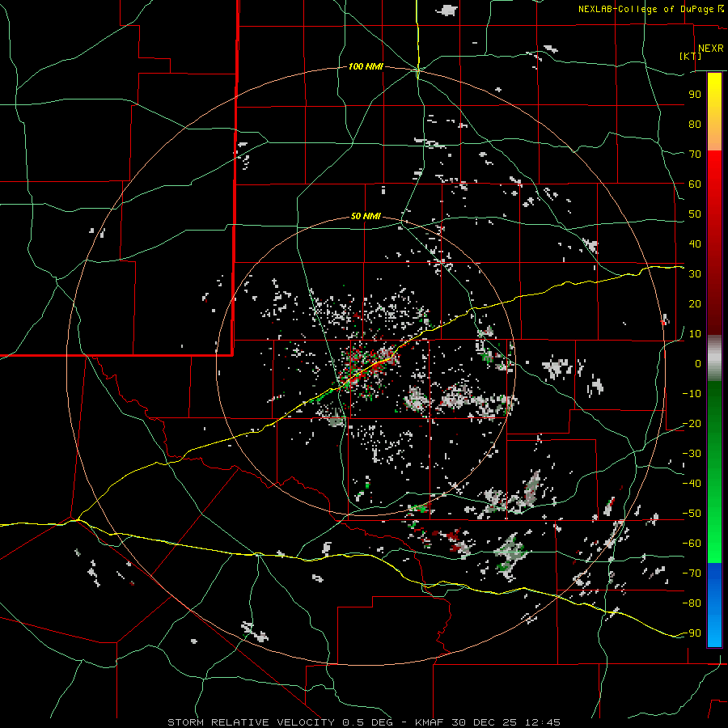
Task: Click the -90 knot label on the color scale
Action: [692, 633]
